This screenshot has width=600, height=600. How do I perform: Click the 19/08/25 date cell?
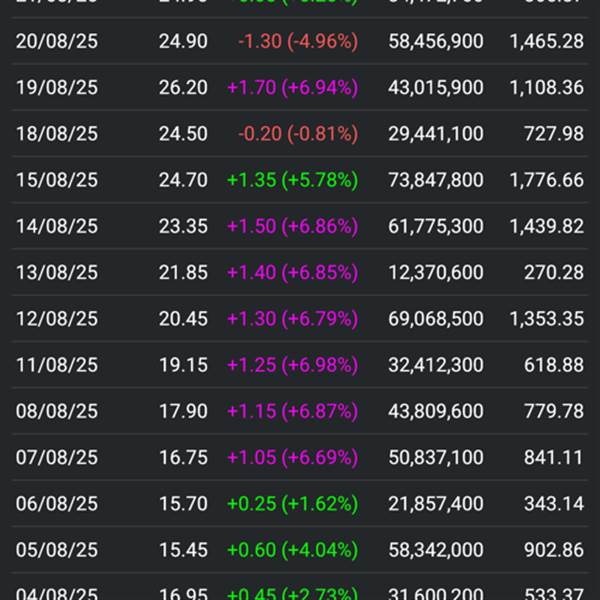(x=57, y=87)
